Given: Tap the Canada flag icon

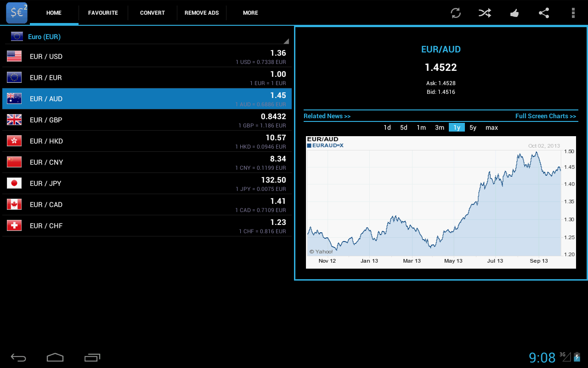Looking at the screenshot, I should point(14,204).
